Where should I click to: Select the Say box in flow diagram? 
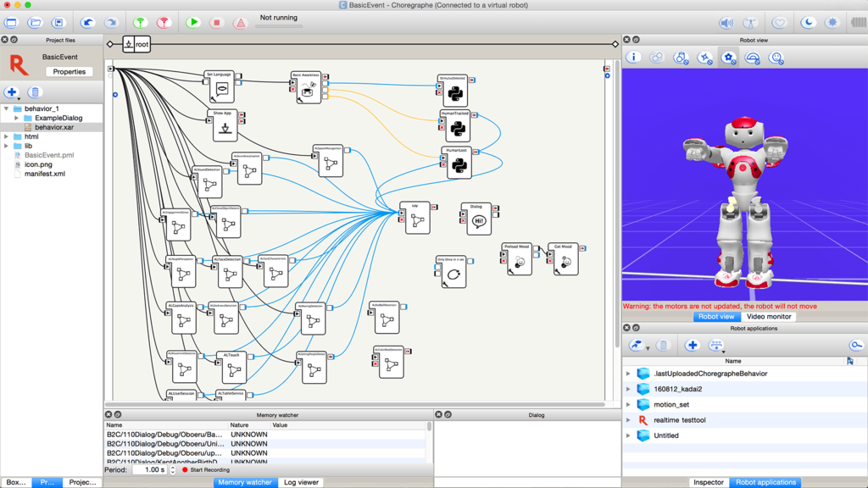click(x=417, y=218)
